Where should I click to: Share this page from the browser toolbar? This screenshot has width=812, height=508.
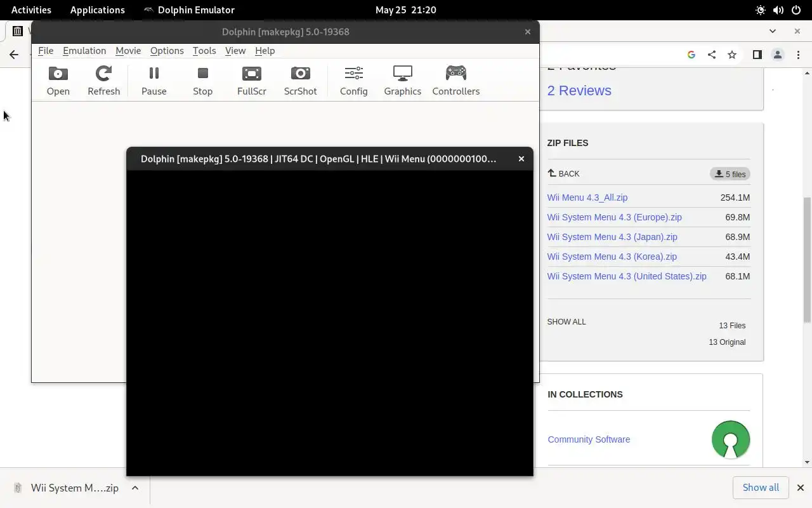(712, 55)
